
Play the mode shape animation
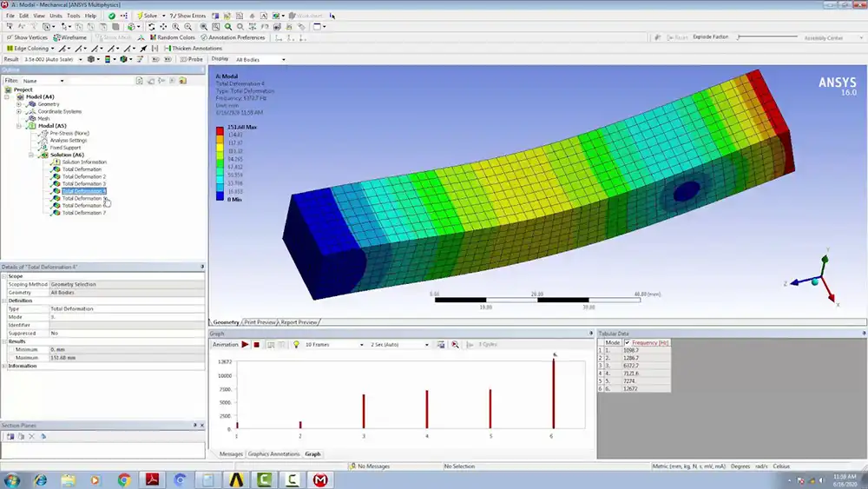[x=245, y=345]
